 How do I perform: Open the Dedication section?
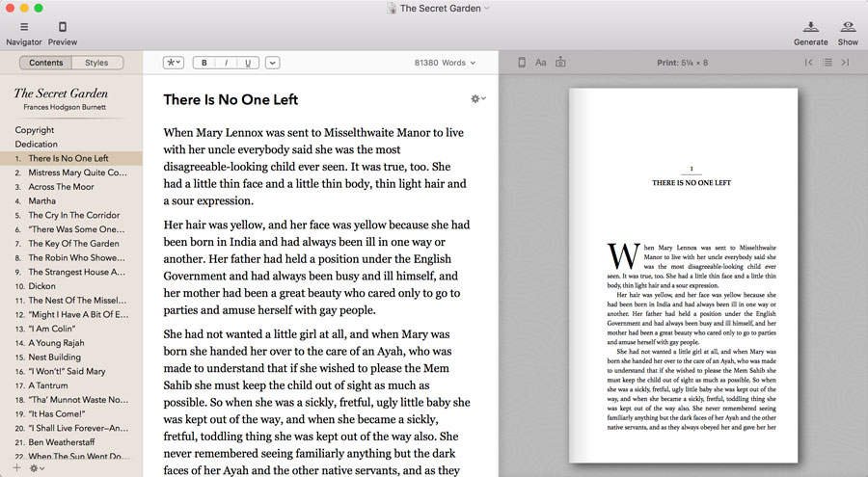[x=36, y=144]
